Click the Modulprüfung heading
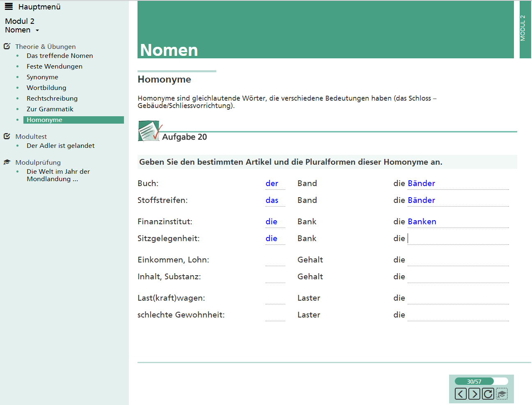The height and width of the screenshot is (405, 532). 38,163
